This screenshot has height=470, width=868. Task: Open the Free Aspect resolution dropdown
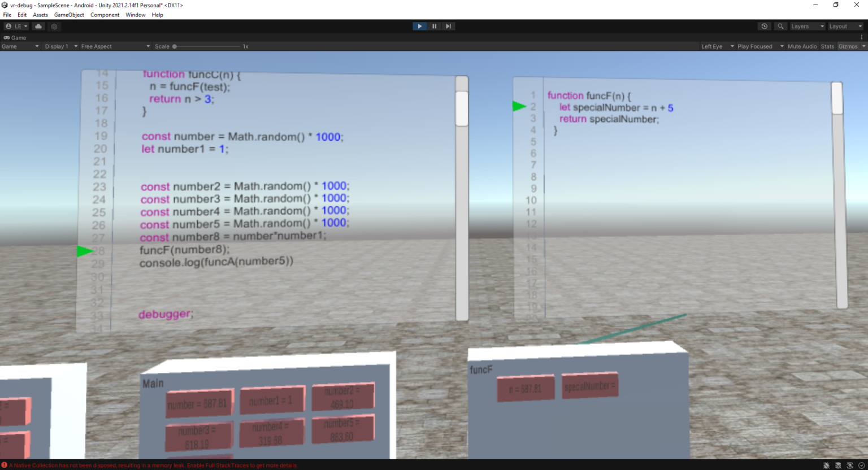113,46
